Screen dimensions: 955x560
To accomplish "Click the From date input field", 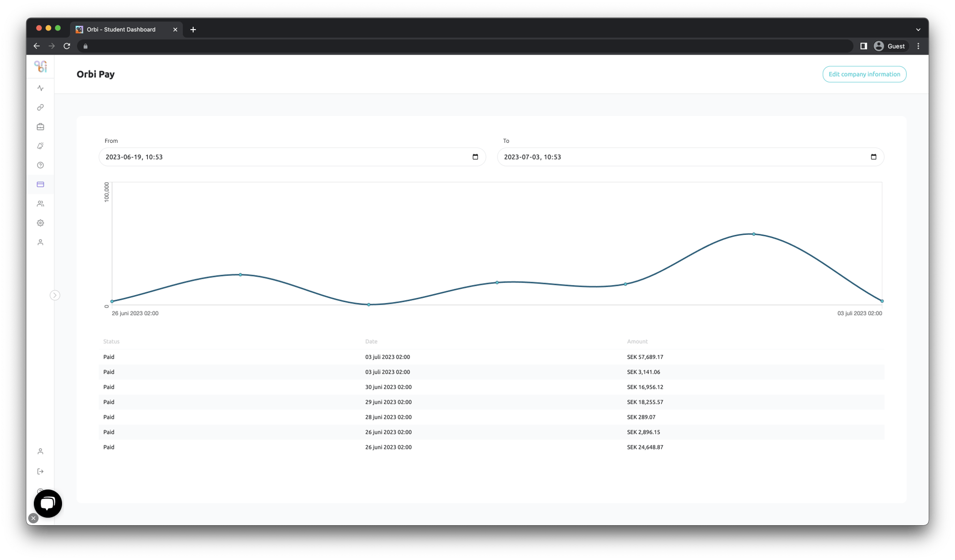I will (292, 157).
